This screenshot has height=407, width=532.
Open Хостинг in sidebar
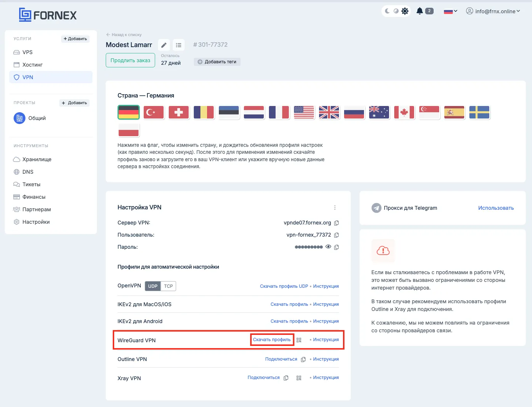pos(51,65)
